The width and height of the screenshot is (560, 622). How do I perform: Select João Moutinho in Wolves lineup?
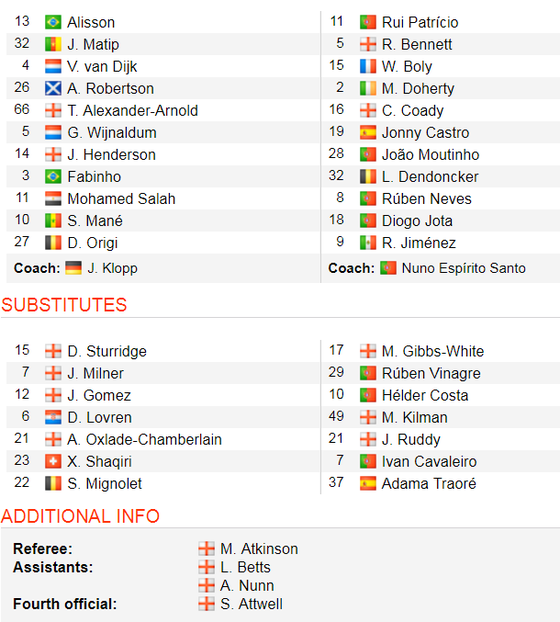click(430, 155)
